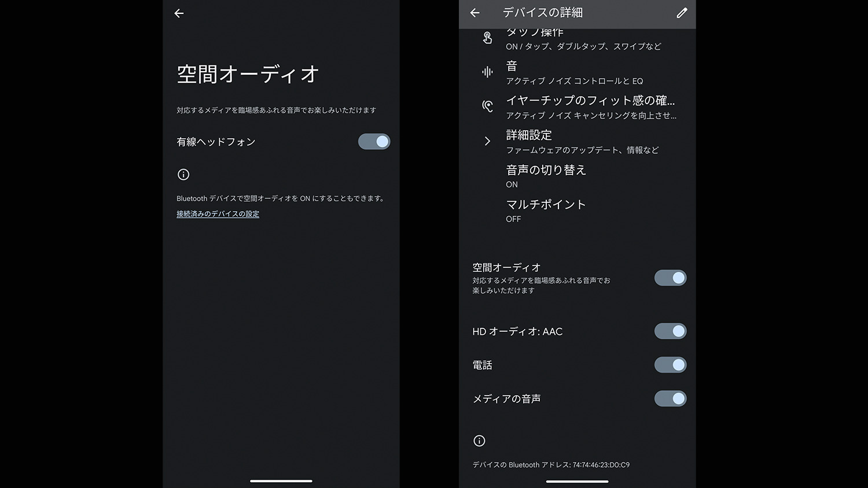Expand 詳細設定 chevron arrow
Image resolution: width=868 pixels, height=488 pixels.
[x=487, y=141]
